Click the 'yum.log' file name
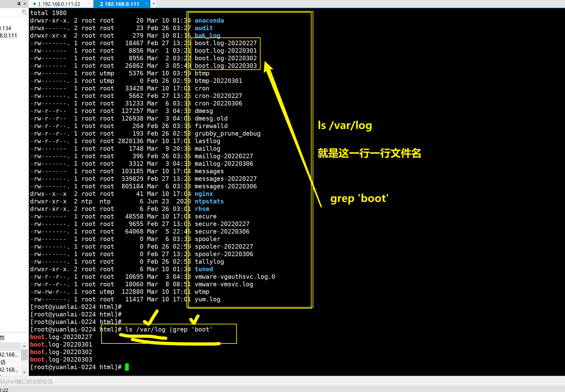Screen dimensions: 565x392 click(207, 299)
